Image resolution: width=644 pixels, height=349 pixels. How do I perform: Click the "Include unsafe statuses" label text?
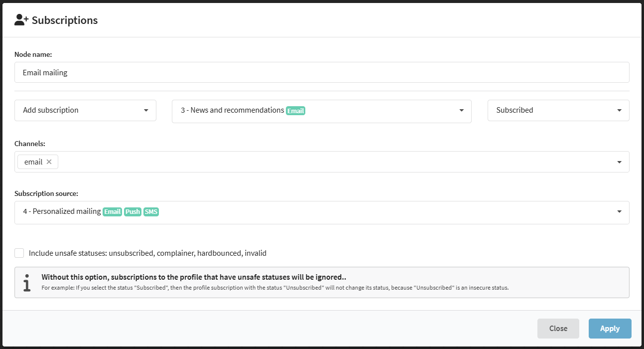click(147, 253)
